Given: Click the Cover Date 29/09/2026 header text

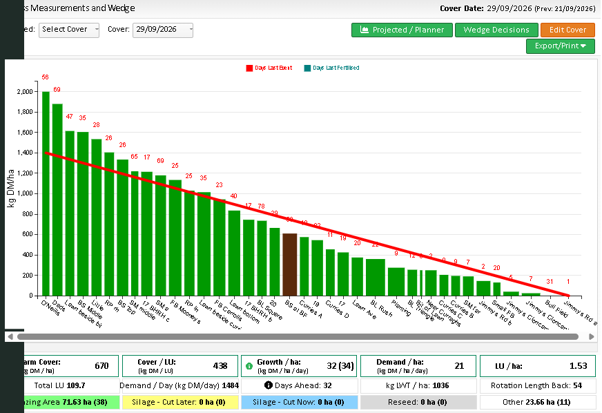Looking at the screenshot, I should pyautogui.click(x=486, y=8).
